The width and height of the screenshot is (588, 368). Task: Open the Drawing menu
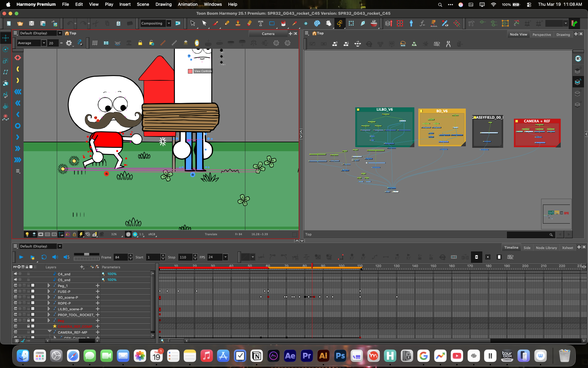[x=164, y=4]
